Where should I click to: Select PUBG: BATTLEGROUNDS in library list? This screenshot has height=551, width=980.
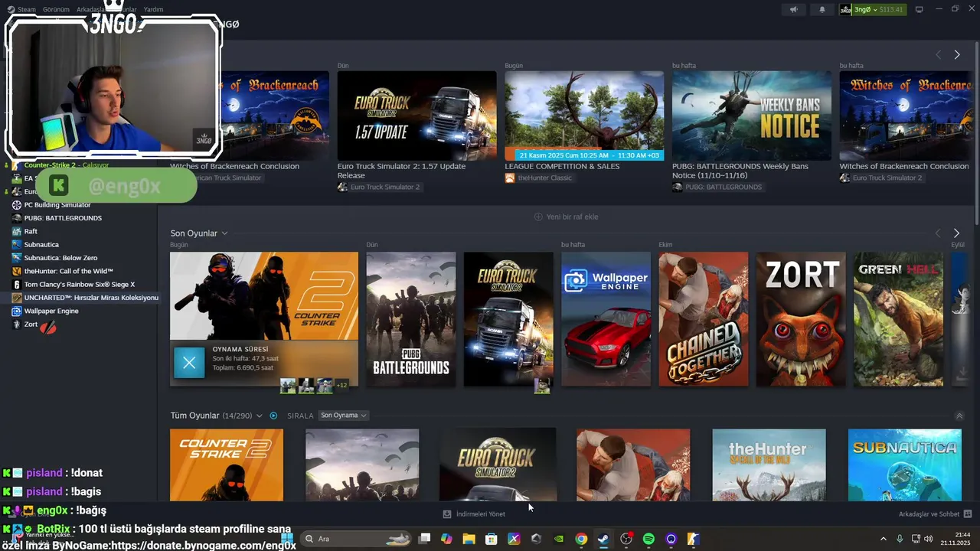point(63,218)
